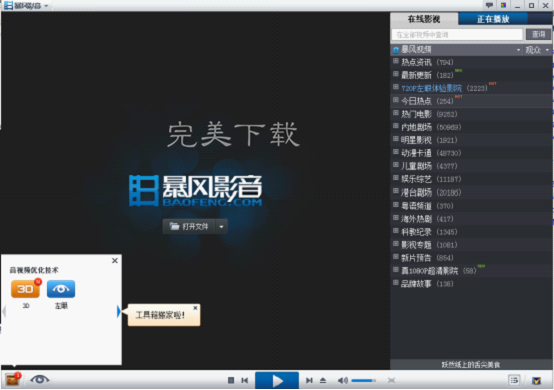This screenshot has height=390, width=554.
Task: Click the 暴风影音 logo icon in title bar
Action: point(8,6)
